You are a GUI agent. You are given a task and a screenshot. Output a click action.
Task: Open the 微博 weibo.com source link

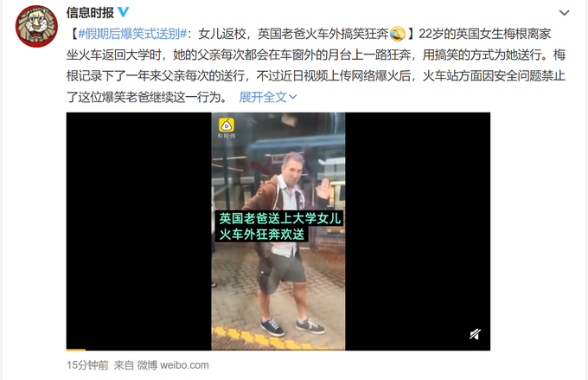coord(173,365)
